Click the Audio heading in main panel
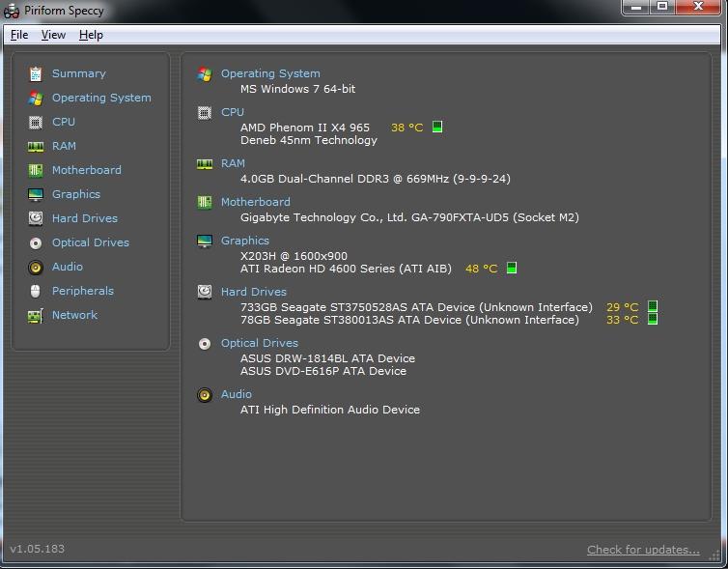 click(x=237, y=394)
